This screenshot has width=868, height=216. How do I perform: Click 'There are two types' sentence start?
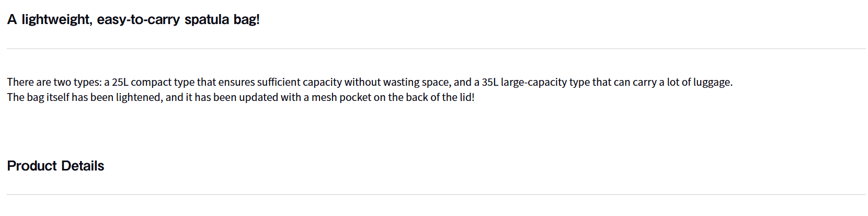53,82
